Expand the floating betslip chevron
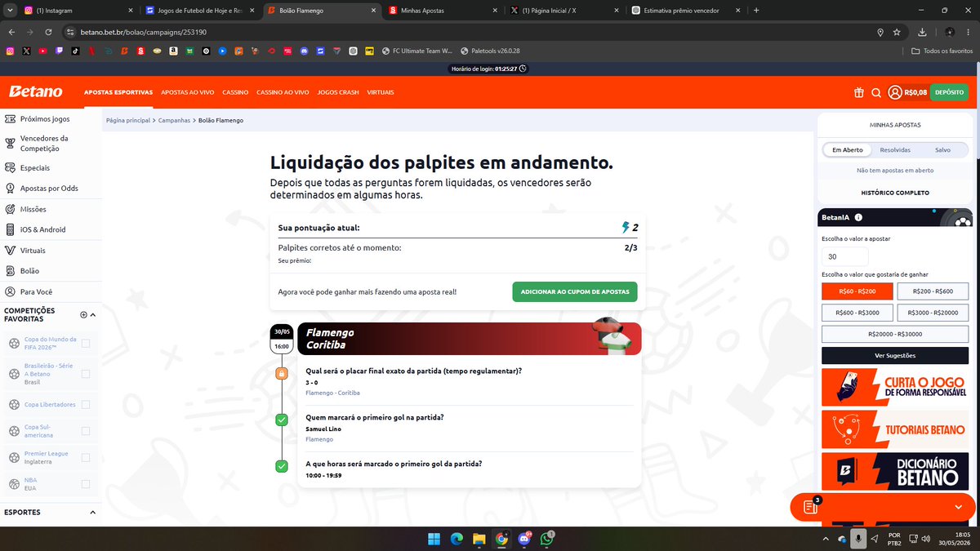 click(x=959, y=507)
